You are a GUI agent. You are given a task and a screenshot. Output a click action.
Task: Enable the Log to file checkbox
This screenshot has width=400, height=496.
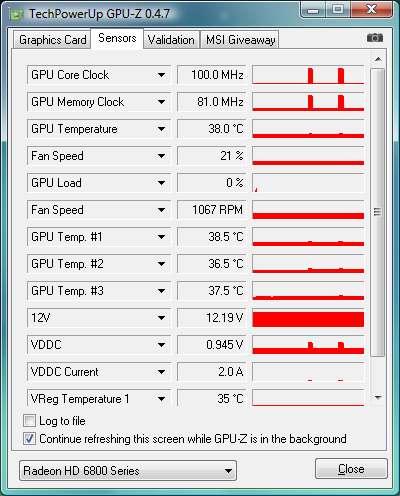coord(29,421)
